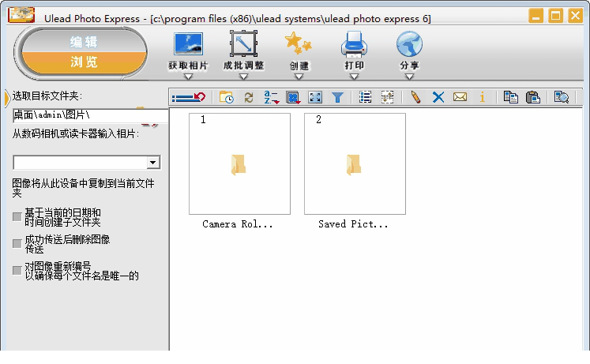Open the recent folders icon with clock
This screenshot has height=364, width=590.
226,97
